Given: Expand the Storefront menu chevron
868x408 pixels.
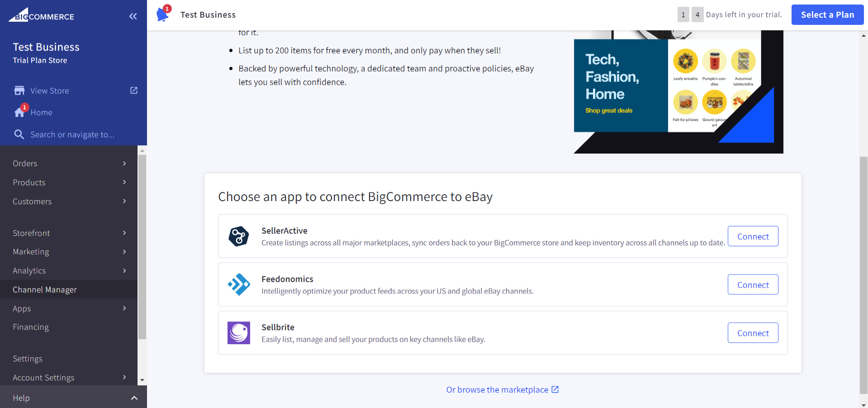Looking at the screenshot, I should point(124,233).
